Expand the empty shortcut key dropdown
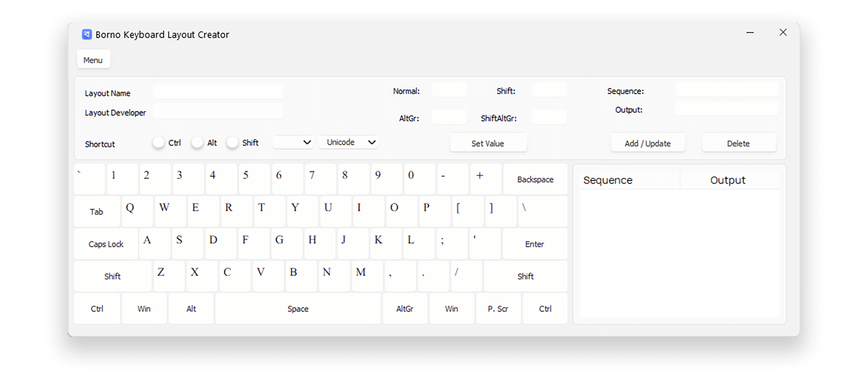Image resolution: width=868 pixels, height=388 pixels. click(293, 142)
